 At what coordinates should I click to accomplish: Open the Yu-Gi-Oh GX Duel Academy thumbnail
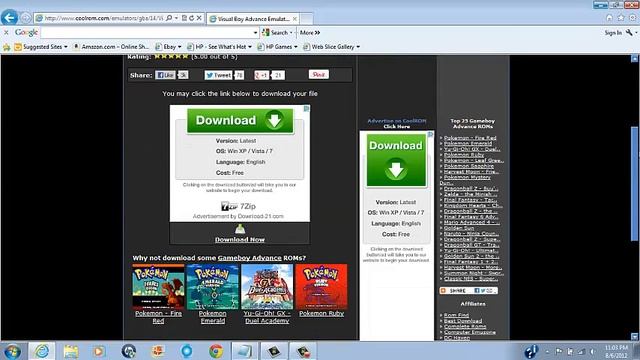tap(267, 287)
